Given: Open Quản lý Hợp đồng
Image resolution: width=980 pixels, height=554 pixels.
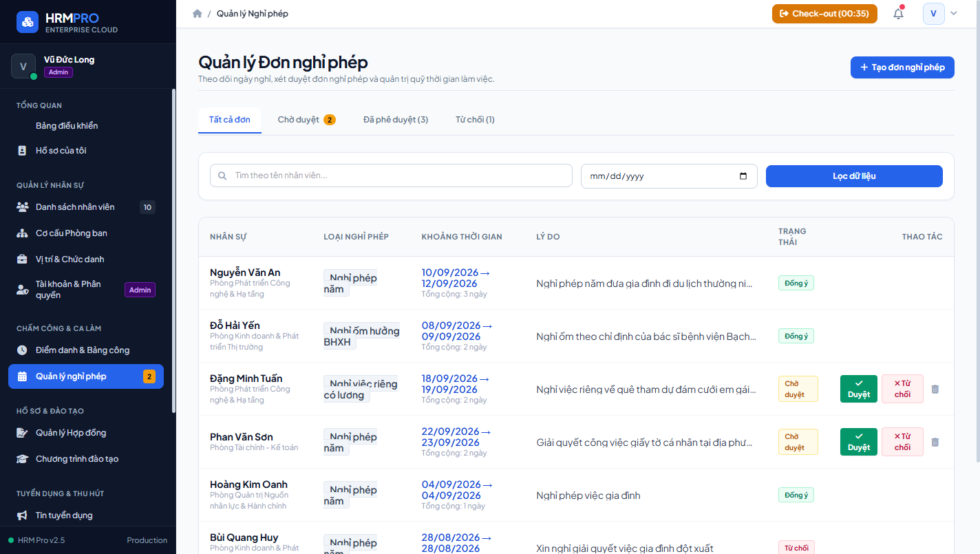Looking at the screenshot, I should 86,433.
